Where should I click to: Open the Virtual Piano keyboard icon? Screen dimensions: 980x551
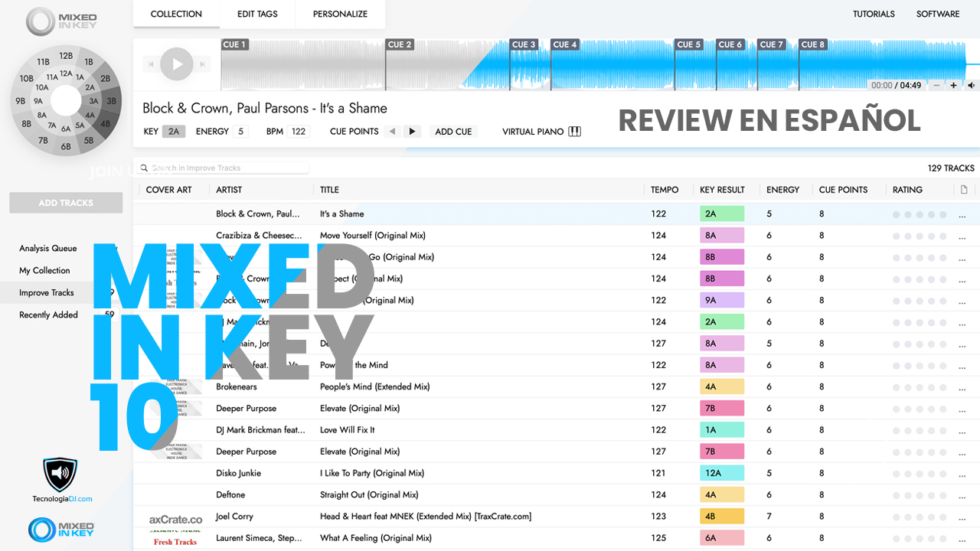(x=575, y=132)
